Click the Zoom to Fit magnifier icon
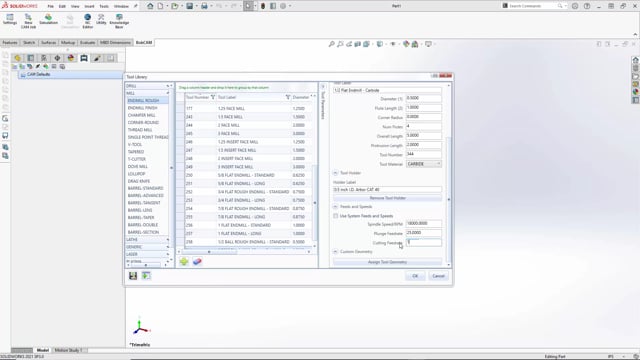This screenshot has height=360, width=640. coord(331,44)
